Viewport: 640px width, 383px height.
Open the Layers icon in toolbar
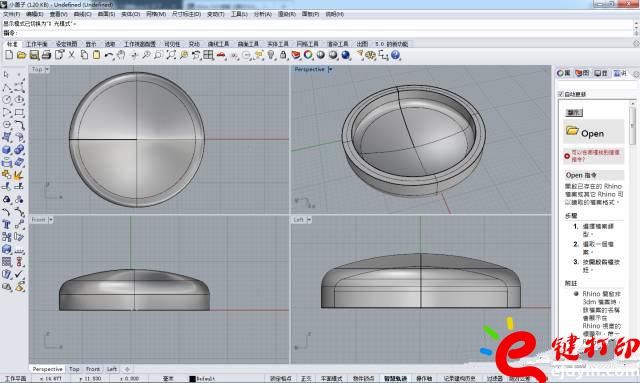[x=296, y=55]
